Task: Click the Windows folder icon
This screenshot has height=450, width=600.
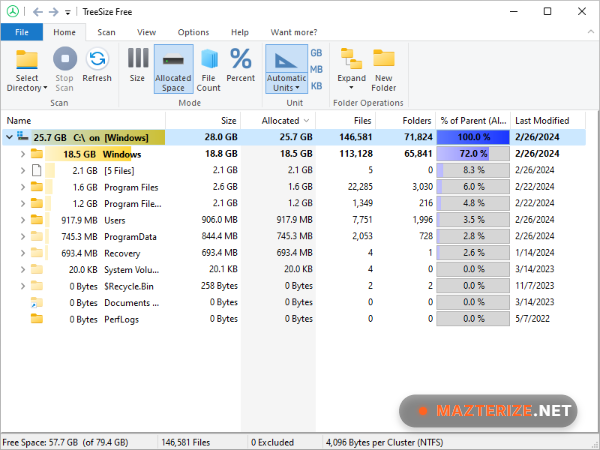Action: 37,153
